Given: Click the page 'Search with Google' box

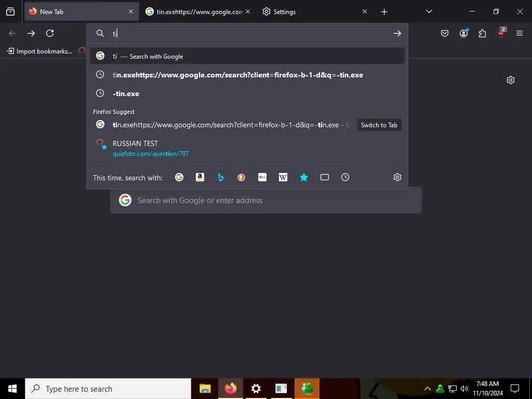Looking at the screenshot, I should click(x=266, y=200).
